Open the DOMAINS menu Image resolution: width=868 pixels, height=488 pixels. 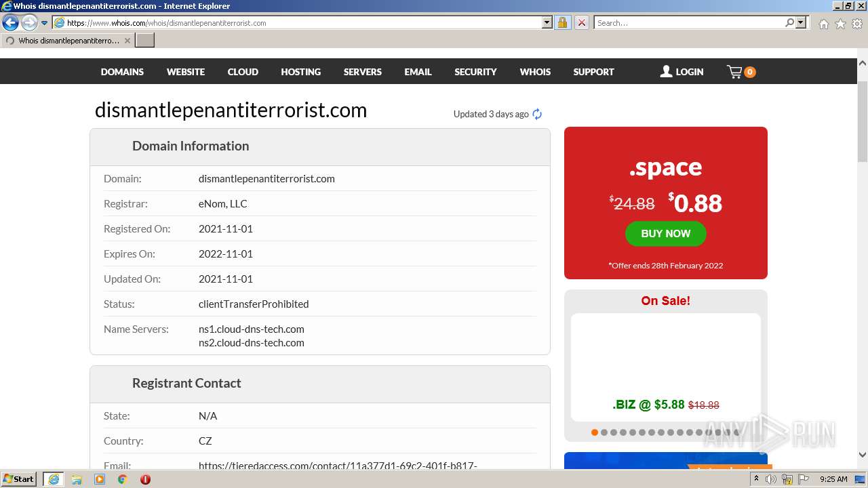(122, 72)
